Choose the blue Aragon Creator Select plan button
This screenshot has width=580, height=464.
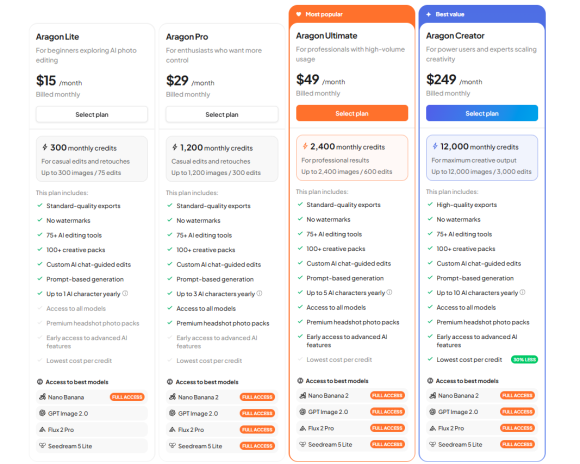coord(482,113)
